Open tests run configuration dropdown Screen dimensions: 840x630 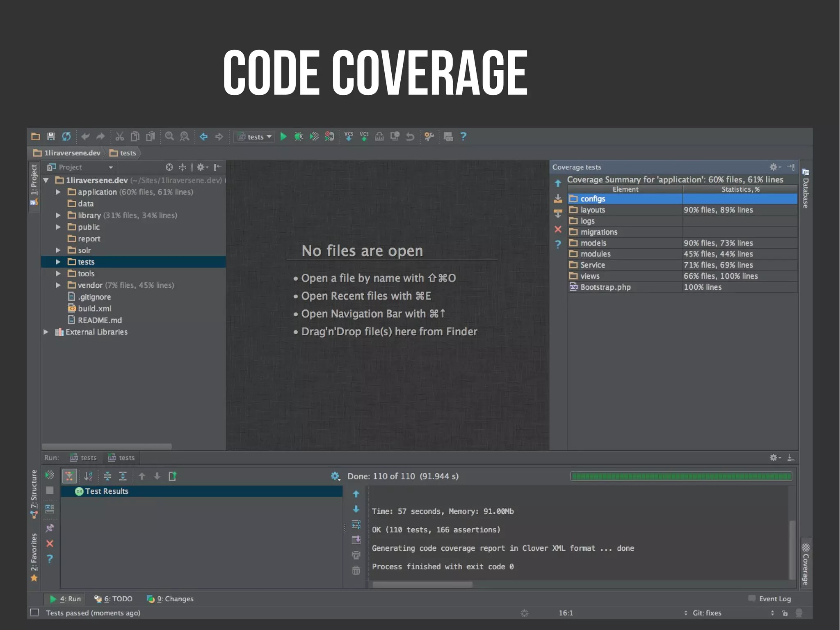tap(254, 137)
